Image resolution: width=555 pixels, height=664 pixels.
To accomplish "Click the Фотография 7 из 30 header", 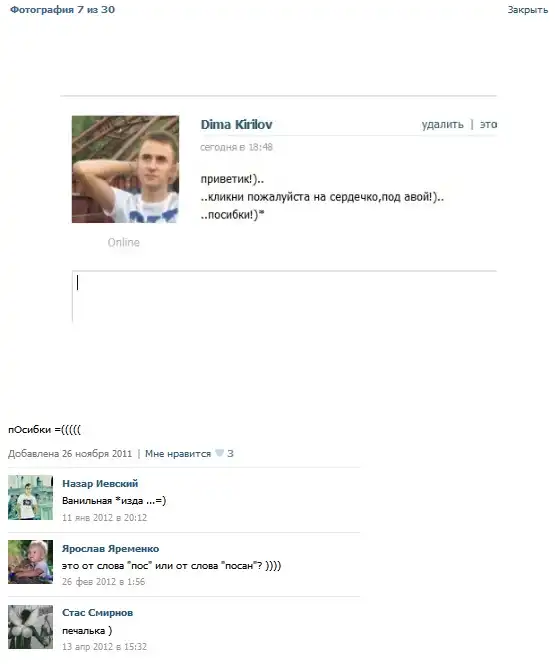I will pos(62,10).
